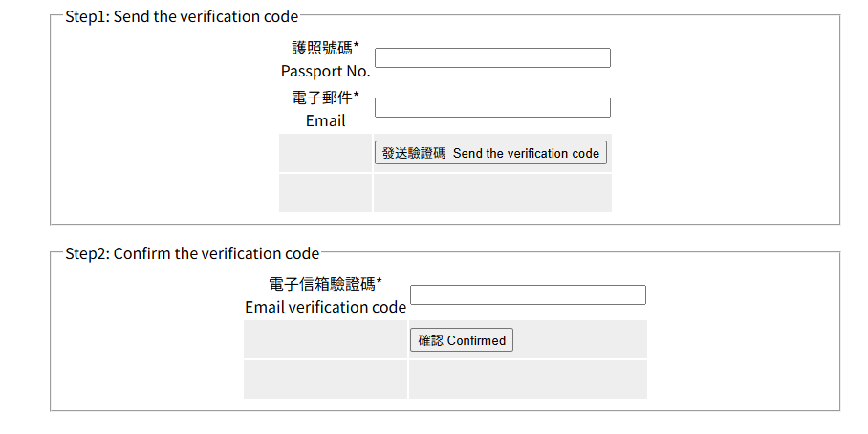Click the "電子信箱驗證碼" Chinese label text
This screenshot has height=434, width=868.
tap(321, 284)
